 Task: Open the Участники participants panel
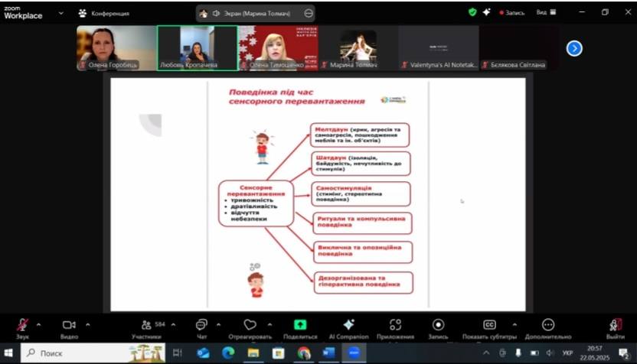(146, 325)
